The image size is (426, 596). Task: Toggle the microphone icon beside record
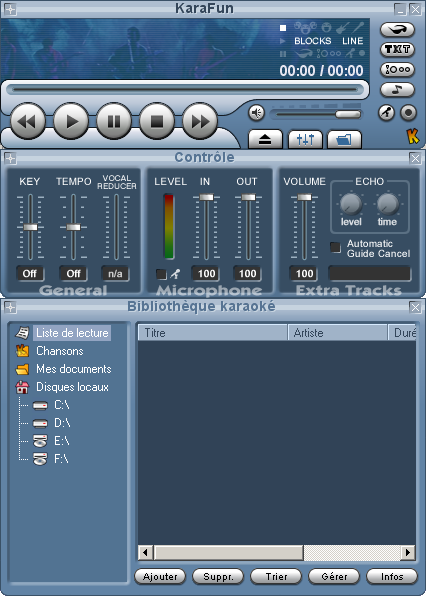(386, 113)
